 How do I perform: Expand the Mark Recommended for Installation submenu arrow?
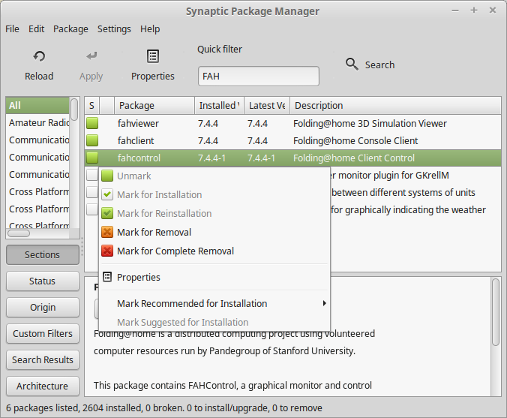click(324, 303)
